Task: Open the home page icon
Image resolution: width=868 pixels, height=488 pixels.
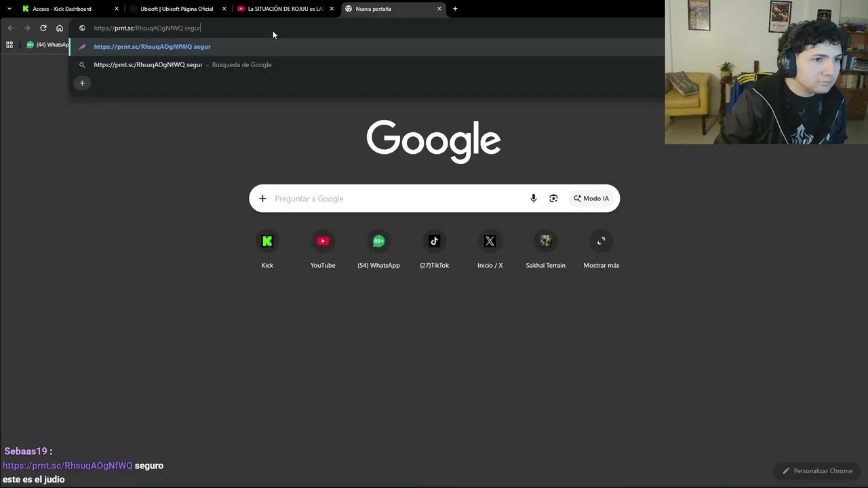Action: (x=60, y=28)
